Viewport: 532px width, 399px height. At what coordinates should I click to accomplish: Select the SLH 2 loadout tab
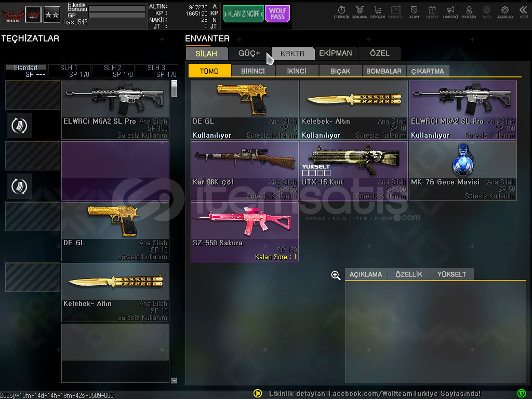tap(113, 71)
